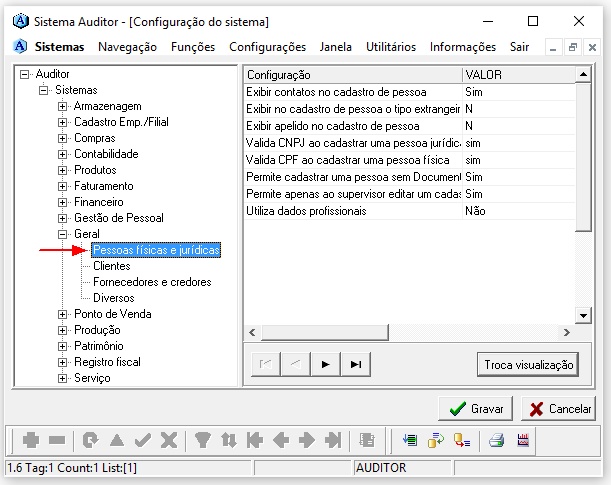Click the yellow cylinder with green arrow icon
The height and width of the screenshot is (485, 611).
[436, 440]
